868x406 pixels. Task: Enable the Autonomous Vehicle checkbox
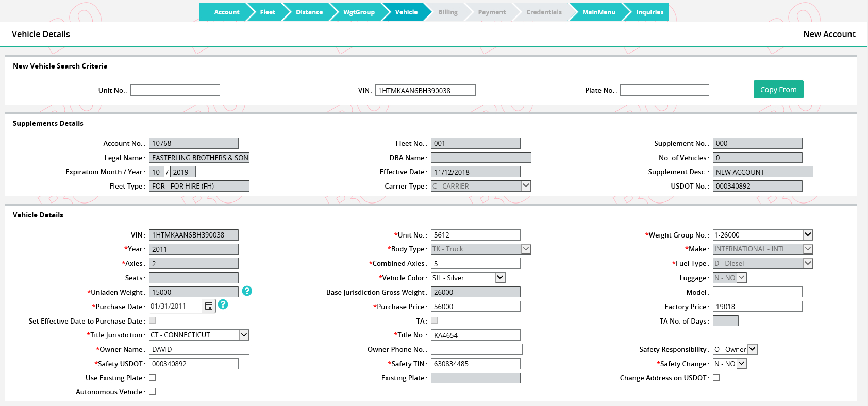[153, 392]
